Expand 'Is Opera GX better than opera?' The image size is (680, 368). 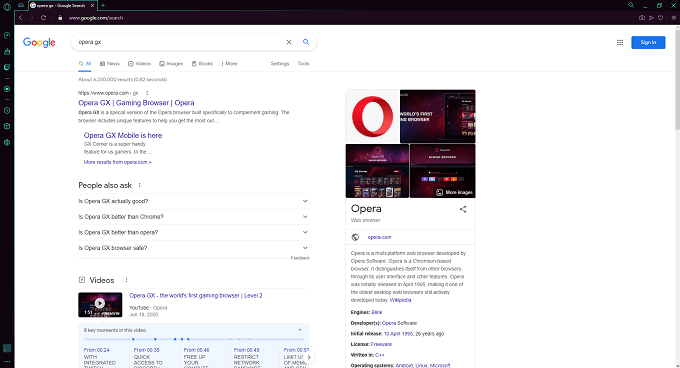(193, 232)
